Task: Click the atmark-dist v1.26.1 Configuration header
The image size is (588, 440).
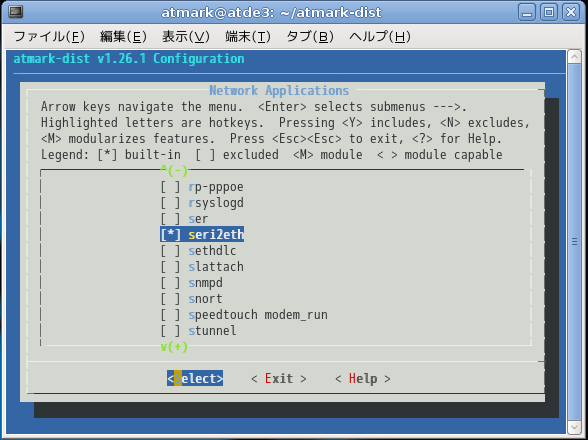Action: [x=129, y=59]
